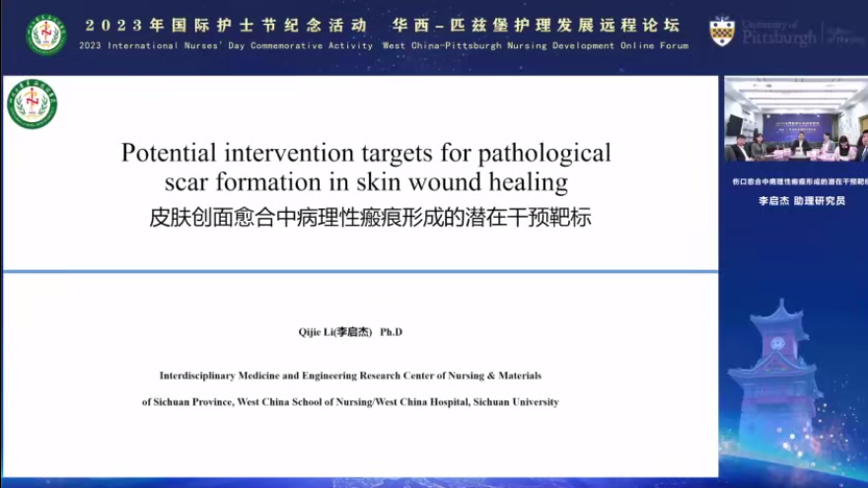Click the English slide title text

tap(366, 168)
